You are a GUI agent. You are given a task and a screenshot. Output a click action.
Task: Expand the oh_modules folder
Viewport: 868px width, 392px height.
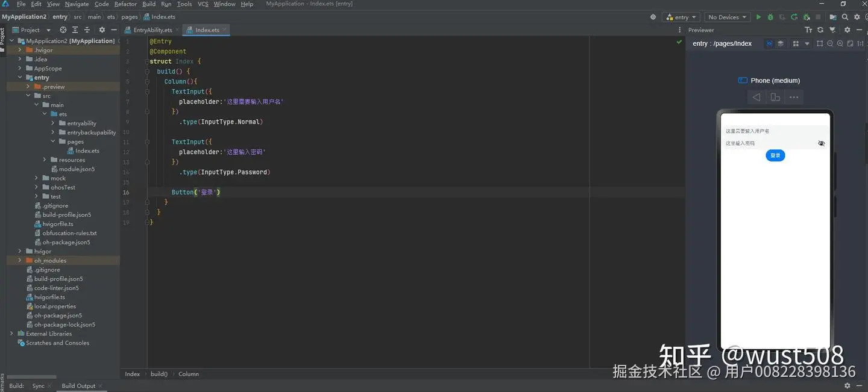[20, 261]
